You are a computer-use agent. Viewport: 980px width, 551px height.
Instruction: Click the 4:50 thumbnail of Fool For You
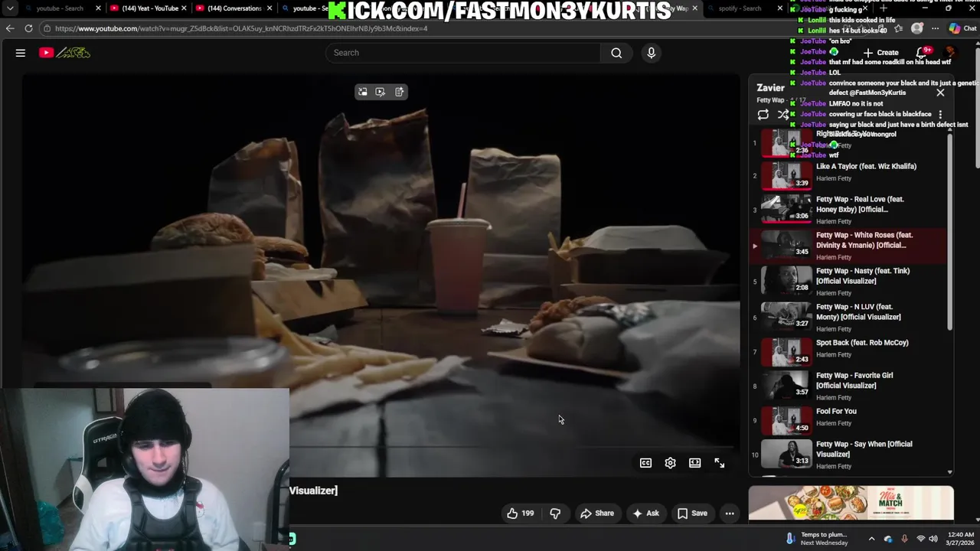[786, 420]
